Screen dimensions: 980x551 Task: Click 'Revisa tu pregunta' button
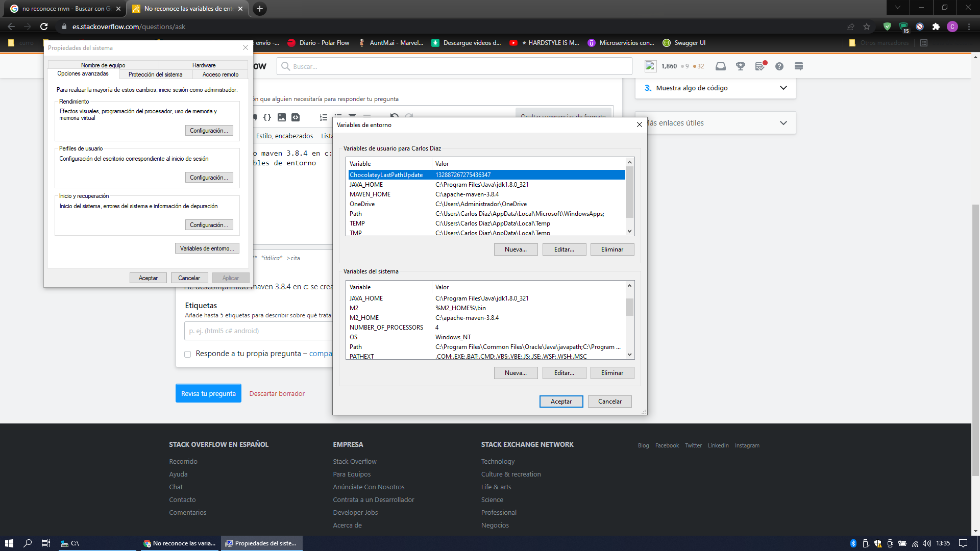pyautogui.click(x=208, y=393)
